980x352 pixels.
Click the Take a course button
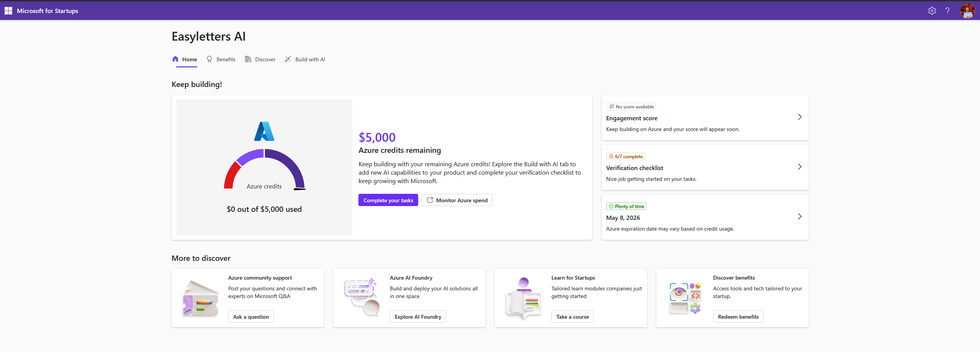click(x=573, y=316)
